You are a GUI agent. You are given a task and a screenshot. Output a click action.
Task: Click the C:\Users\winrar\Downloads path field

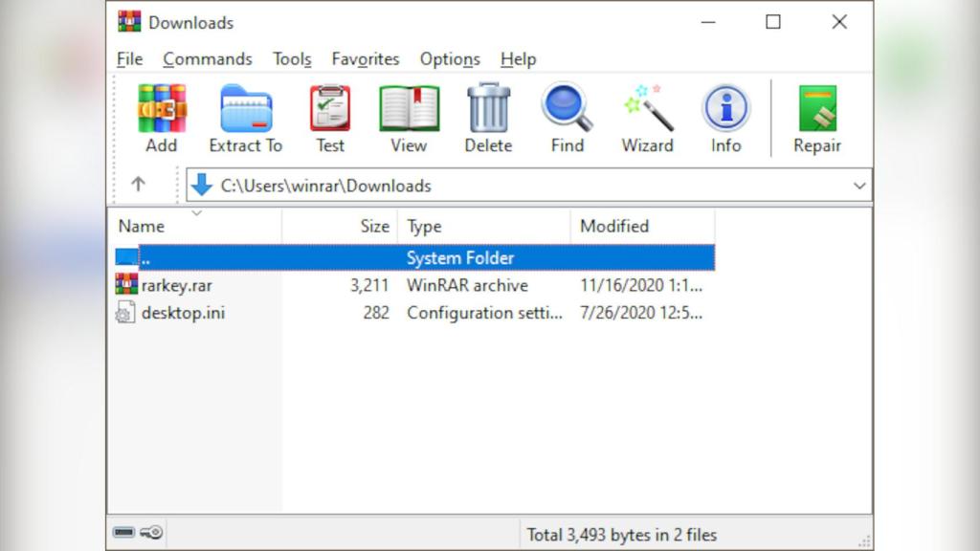(x=528, y=186)
